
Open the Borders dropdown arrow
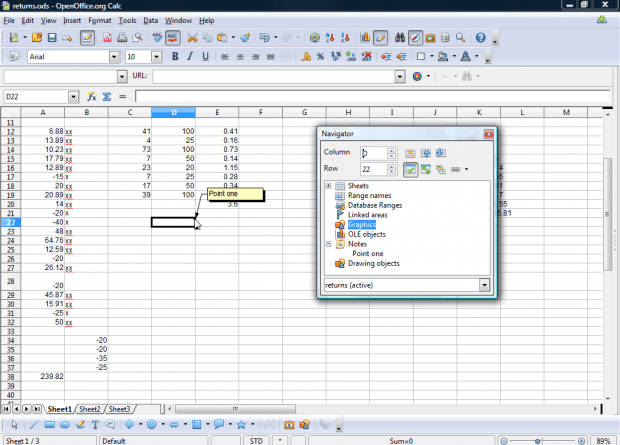click(432, 56)
